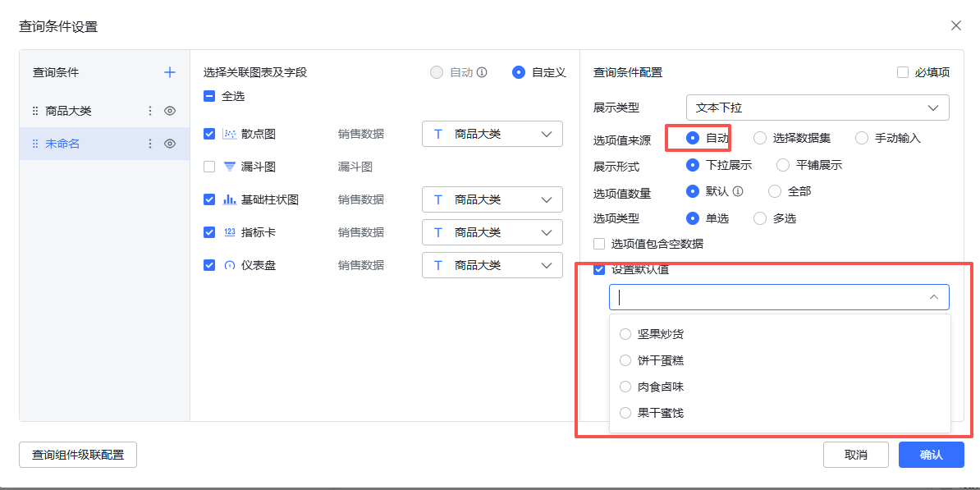Screen dimensions: 980x490
Task: Open more options for 未命名 condition
Action: click(x=150, y=144)
